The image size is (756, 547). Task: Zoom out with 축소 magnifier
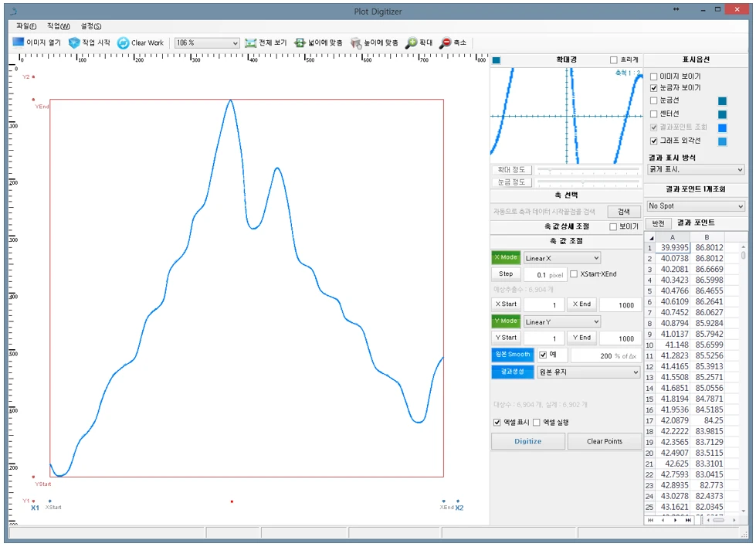(x=445, y=43)
